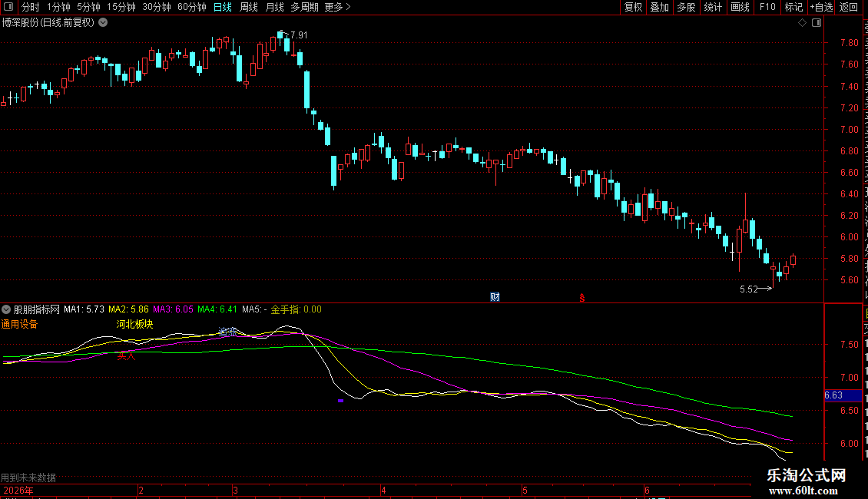The width and height of the screenshot is (868, 499).
Task: Click the MA2: 5.86 value
Action: (x=128, y=309)
